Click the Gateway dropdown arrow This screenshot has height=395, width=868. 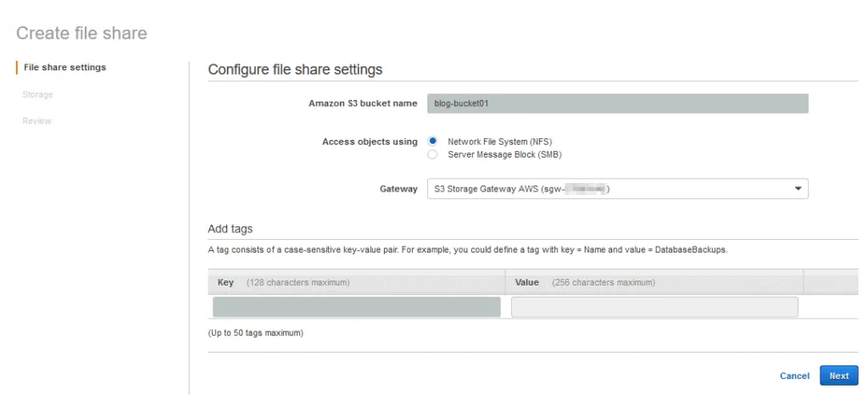798,189
